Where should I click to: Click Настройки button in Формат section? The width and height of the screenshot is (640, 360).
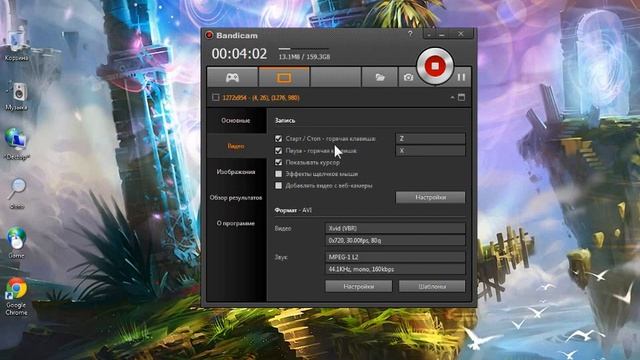pyautogui.click(x=358, y=287)
